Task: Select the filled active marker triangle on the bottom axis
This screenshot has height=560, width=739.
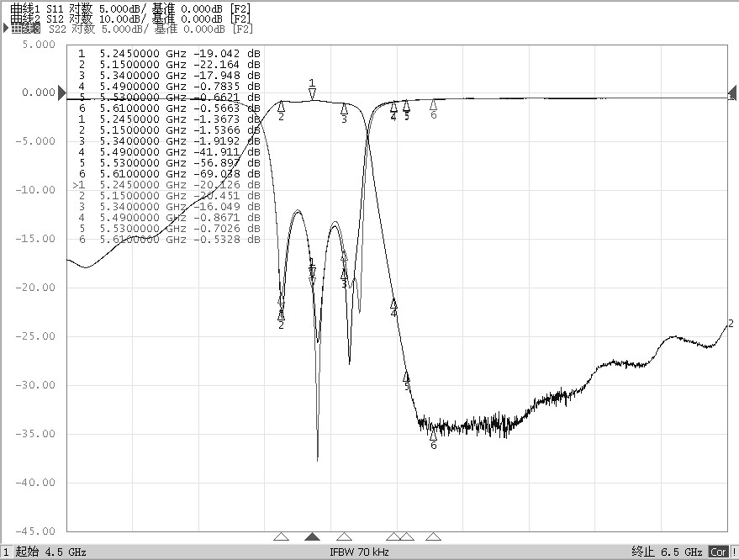Action: pyautogui.click(x=312, y=536)
